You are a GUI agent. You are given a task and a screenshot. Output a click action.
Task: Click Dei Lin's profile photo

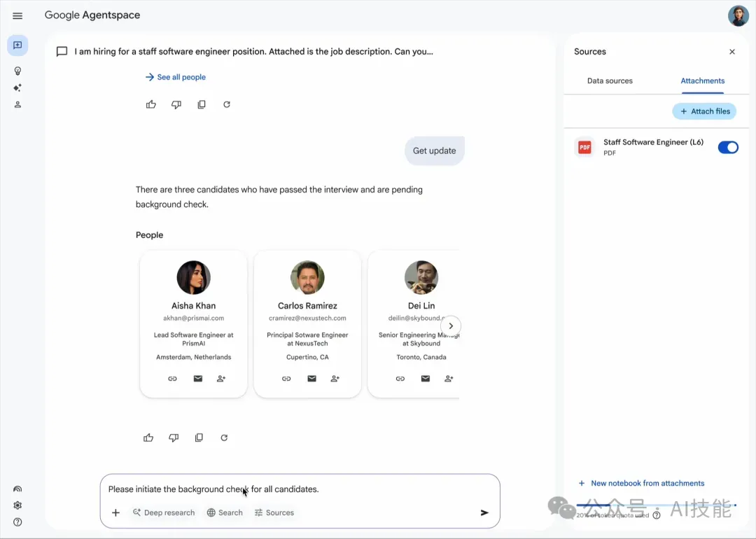click(421, 277)
